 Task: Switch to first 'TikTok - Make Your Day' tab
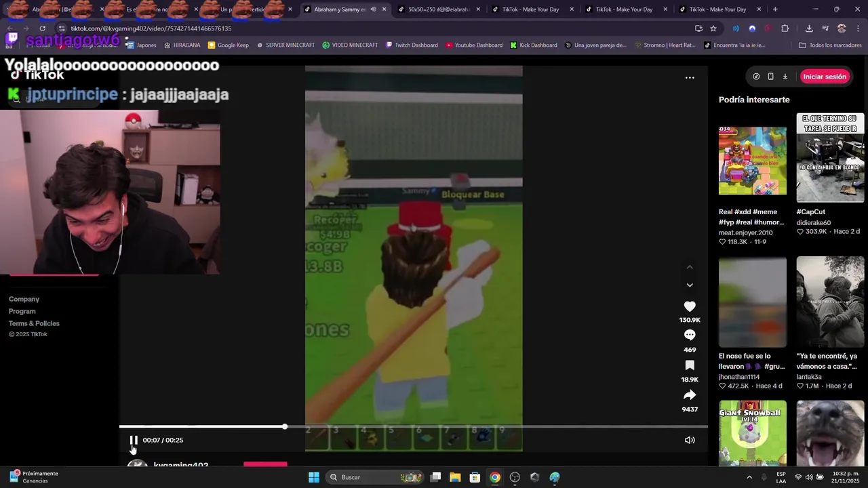click(532, 9)
